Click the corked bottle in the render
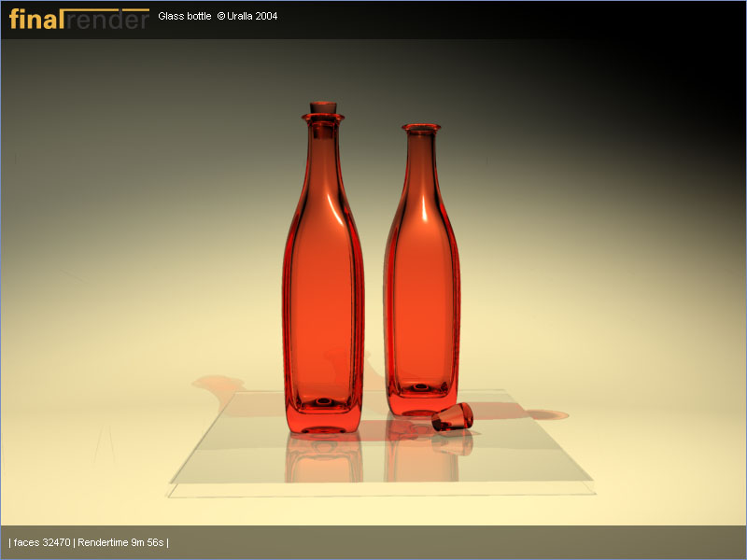The height and width of the screenshot is (560, 747). coord(323,268)
